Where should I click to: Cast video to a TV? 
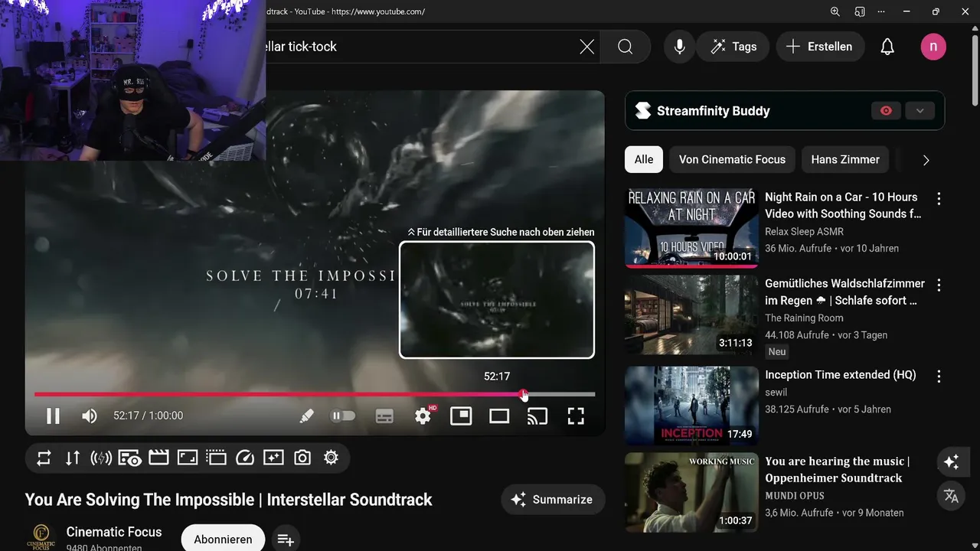537,416
